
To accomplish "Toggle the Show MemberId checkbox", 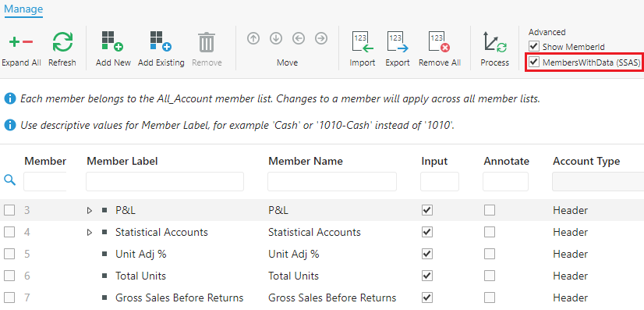I will [x=534, y=46].
